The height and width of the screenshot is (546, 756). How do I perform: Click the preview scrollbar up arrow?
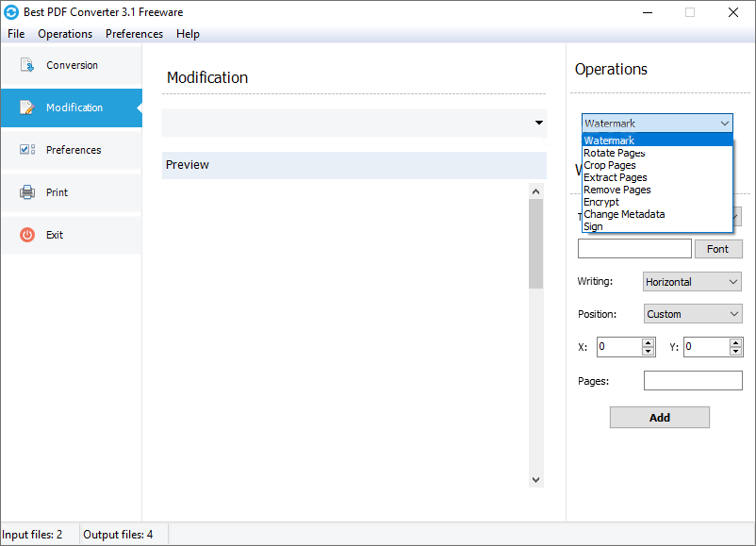tap(535, 191)
